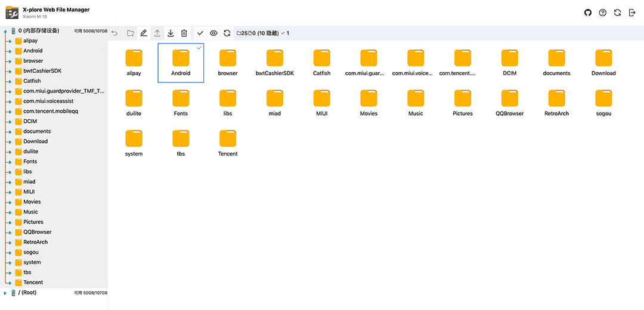Click the Xiaomi Mi 10 device label
This screenshot has height=310, width=644.
35,17
